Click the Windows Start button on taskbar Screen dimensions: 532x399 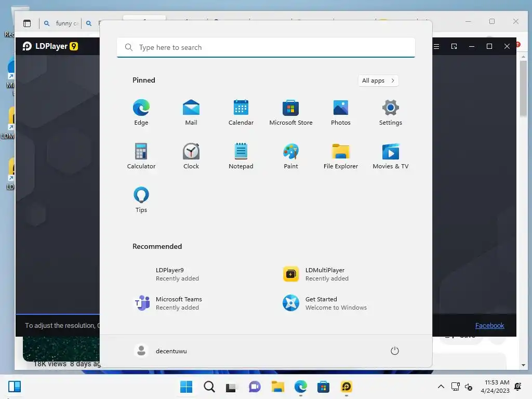187,387
